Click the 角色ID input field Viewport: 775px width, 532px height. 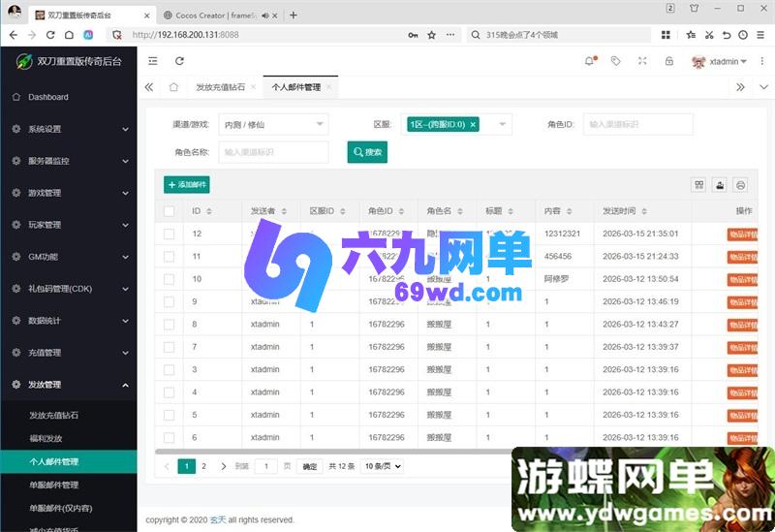(638, 125)
